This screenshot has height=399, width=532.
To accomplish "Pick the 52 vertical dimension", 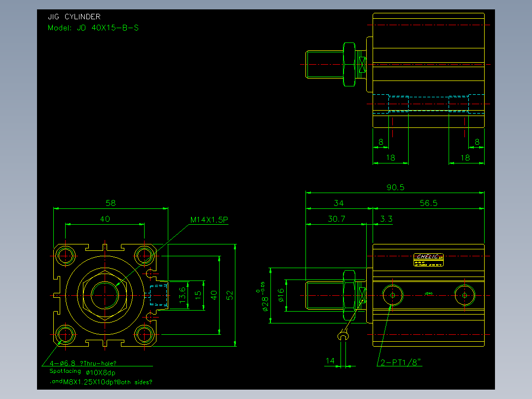I will pyautogui.click(x=229, y=295).
